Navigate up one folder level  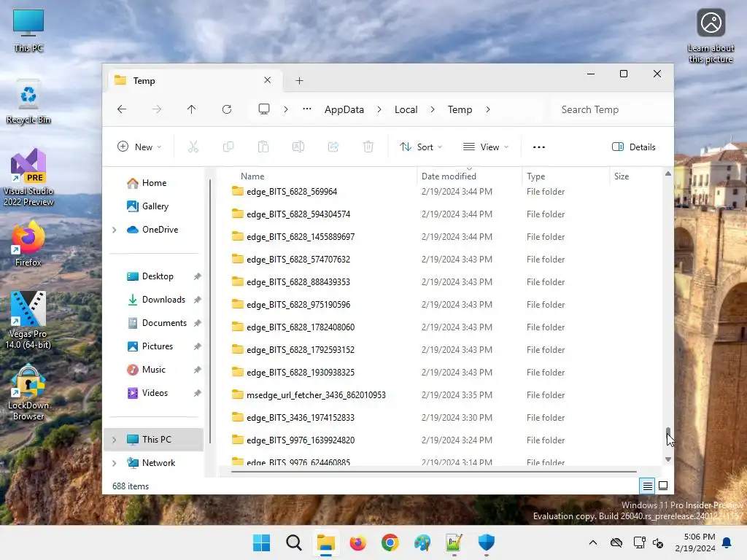point(192,109)
